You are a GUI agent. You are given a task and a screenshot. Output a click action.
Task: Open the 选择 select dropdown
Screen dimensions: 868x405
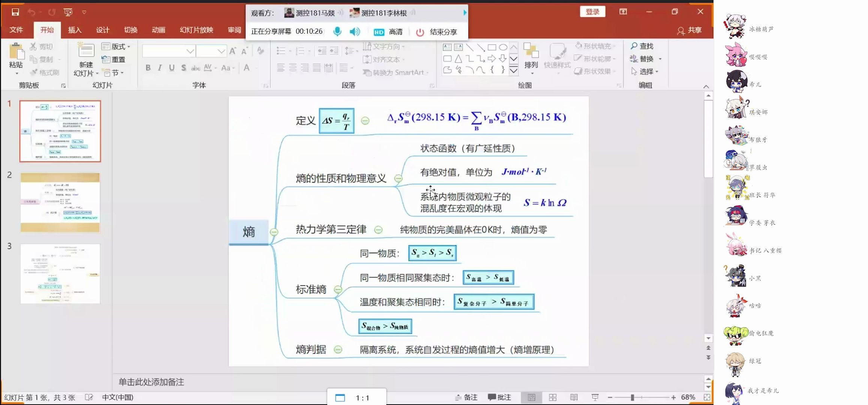tap(644, 71)
